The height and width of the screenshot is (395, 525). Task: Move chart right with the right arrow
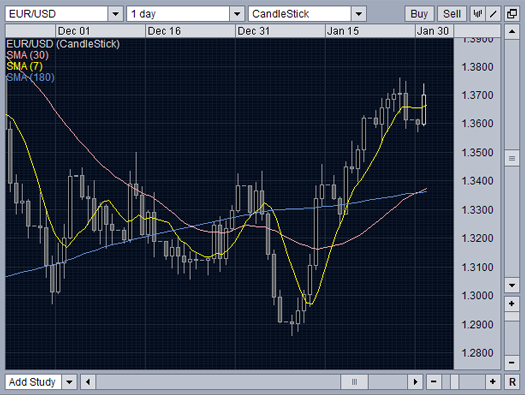click(x=415, y=382)
